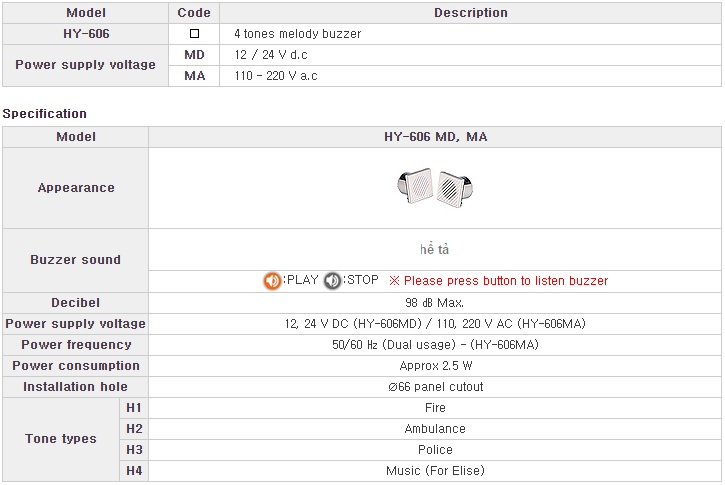Click the 'Ø66 panel cutout' installation value
725x485 pixels.
tap(436, 387)
